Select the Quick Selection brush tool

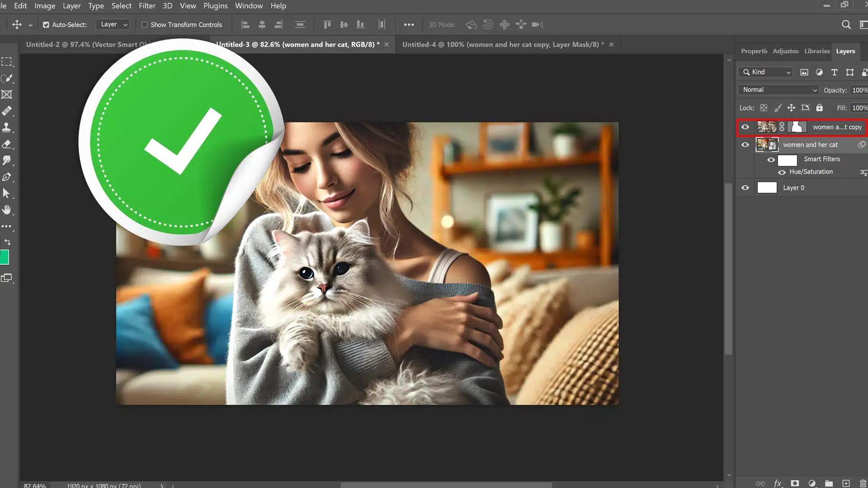[7, 78]
